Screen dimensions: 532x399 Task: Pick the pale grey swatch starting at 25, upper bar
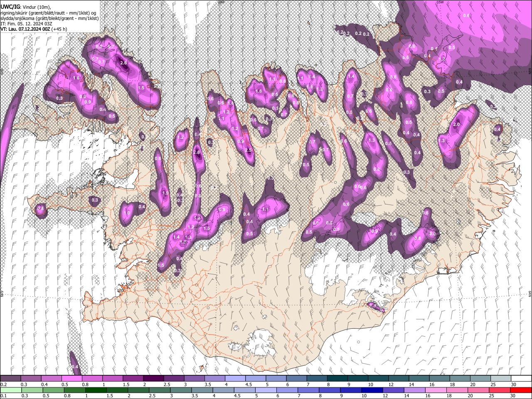500,379
